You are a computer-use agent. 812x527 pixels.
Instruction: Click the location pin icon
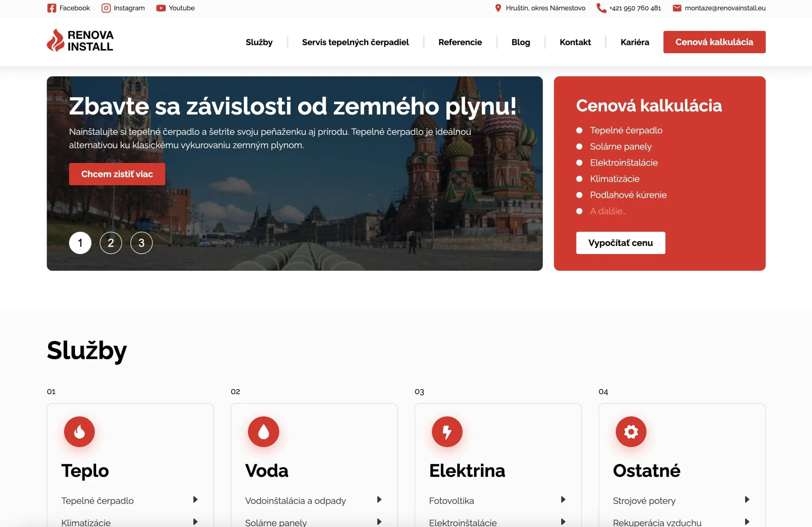(x=498, y=8)
